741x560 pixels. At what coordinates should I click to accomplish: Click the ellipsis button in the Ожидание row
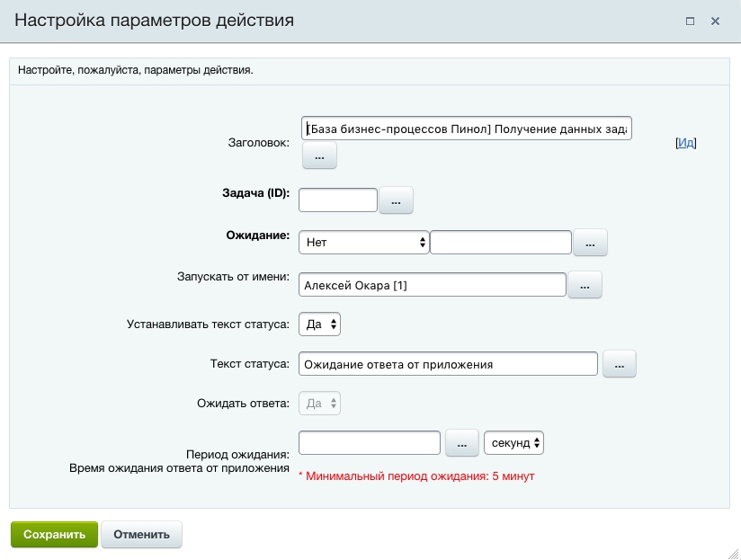coord(590,243)
